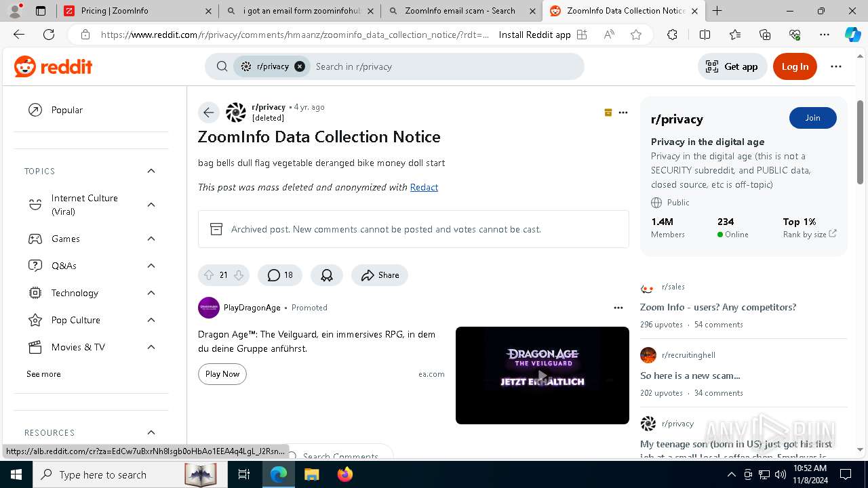
Task: Click the Log In button
Action: [795, 66]
